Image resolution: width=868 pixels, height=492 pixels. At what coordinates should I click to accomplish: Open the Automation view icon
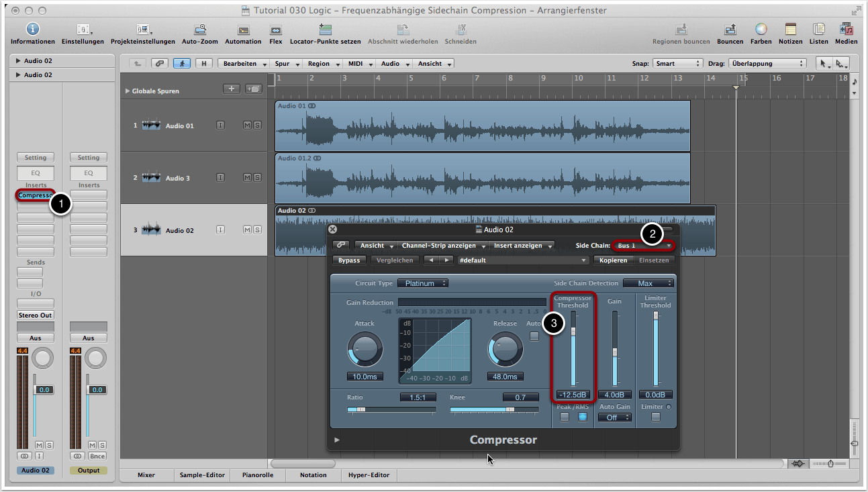click(x=243, y=30)
